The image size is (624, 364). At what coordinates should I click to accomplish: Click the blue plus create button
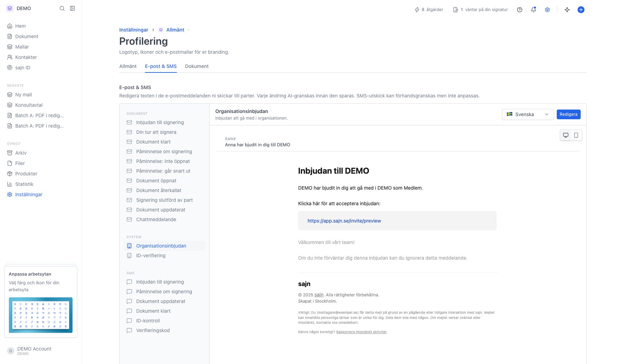[581, 10]
